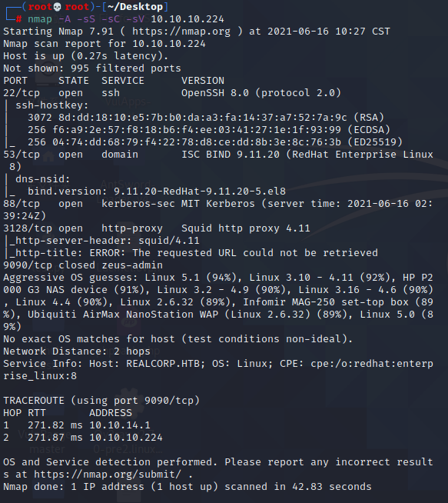Click the RSA host key fingerprint line
This screenshot has width=448, height=503.
206,118
